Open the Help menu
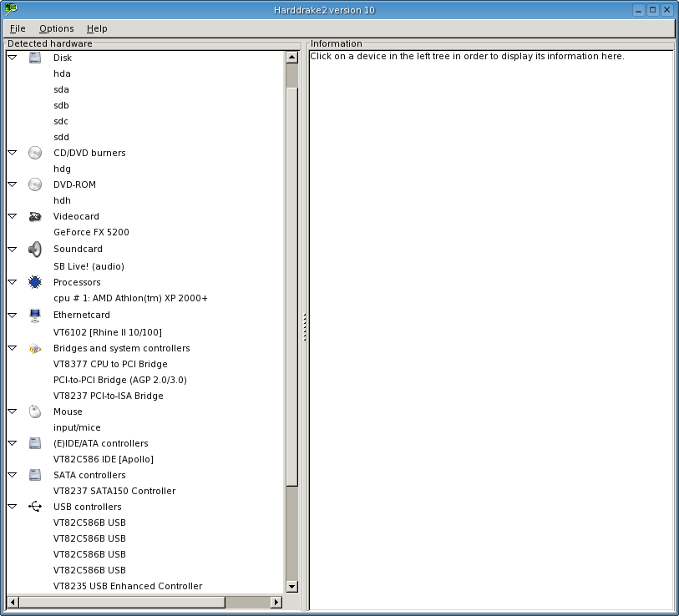Image resolution: width=679 pixels, height=616 pixels. 97,28
